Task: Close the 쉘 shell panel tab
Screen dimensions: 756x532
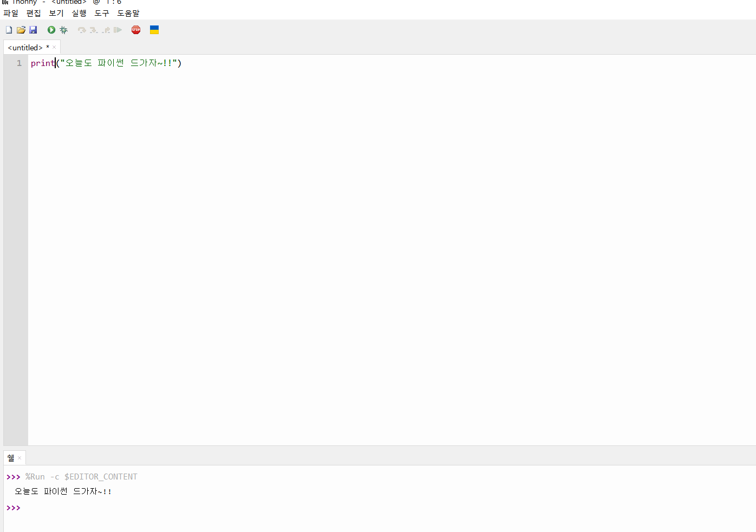Action: [x=19, y=458]
